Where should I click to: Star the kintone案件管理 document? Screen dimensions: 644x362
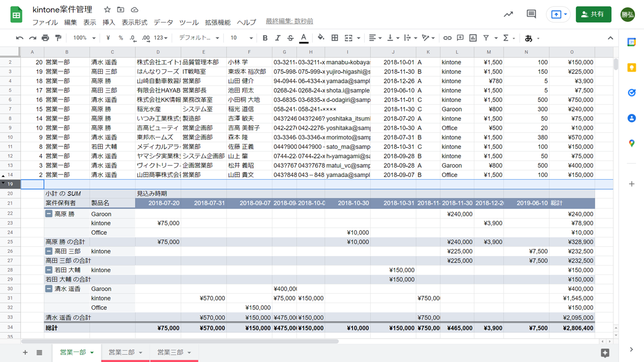[107, 10]
